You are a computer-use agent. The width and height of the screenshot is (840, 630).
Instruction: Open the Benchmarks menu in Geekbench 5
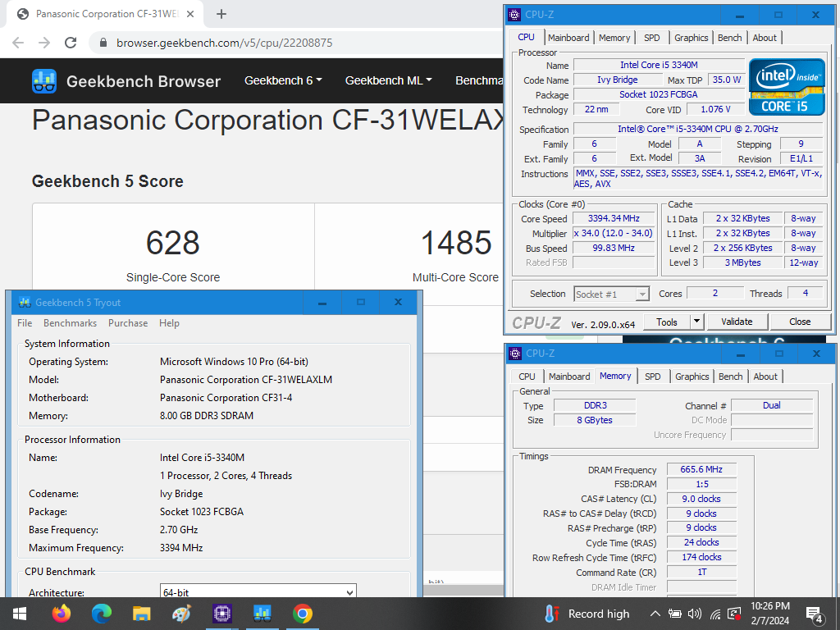point(71,323)
